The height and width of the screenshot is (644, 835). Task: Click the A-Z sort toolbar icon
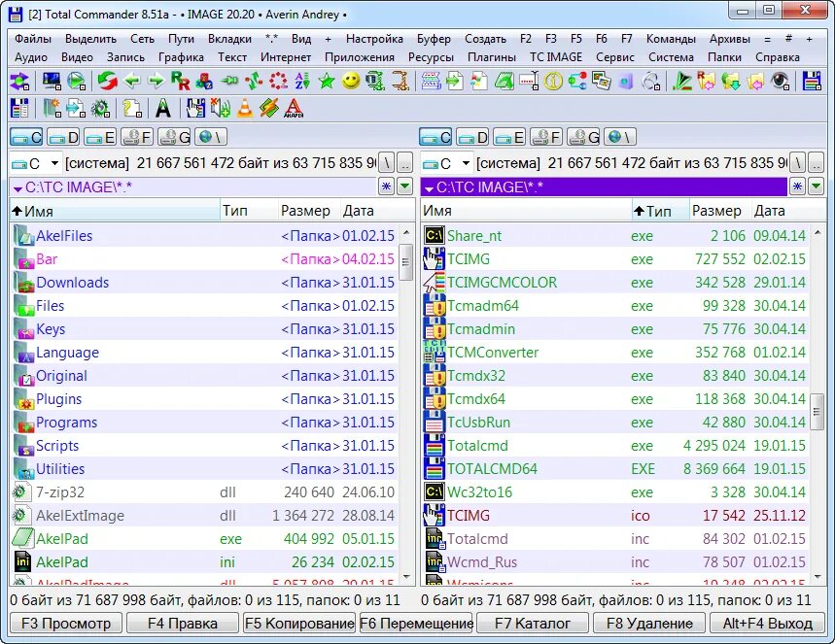302,81
